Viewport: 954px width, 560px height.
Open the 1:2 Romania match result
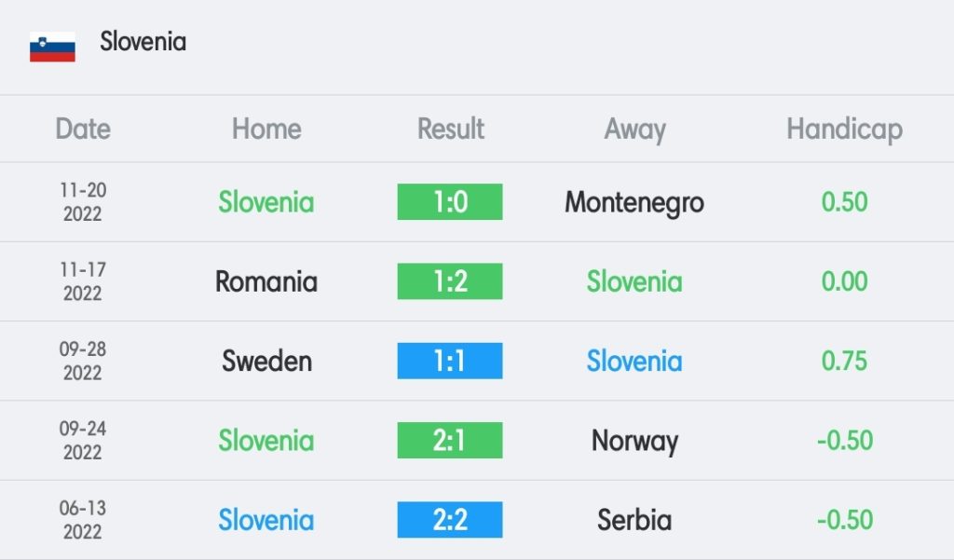pyautogui.click(x=450, y=281)
